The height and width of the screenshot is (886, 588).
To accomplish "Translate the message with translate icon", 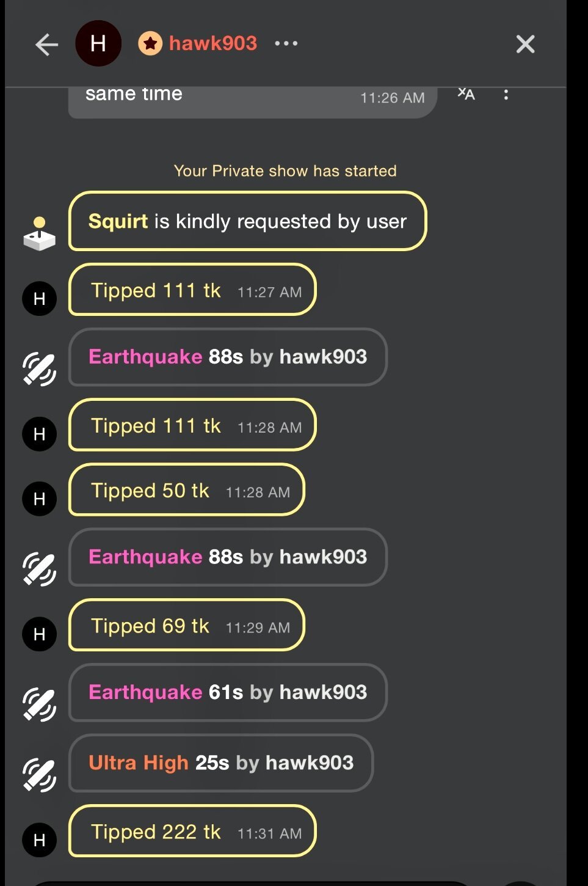I will tap(466, 94).
